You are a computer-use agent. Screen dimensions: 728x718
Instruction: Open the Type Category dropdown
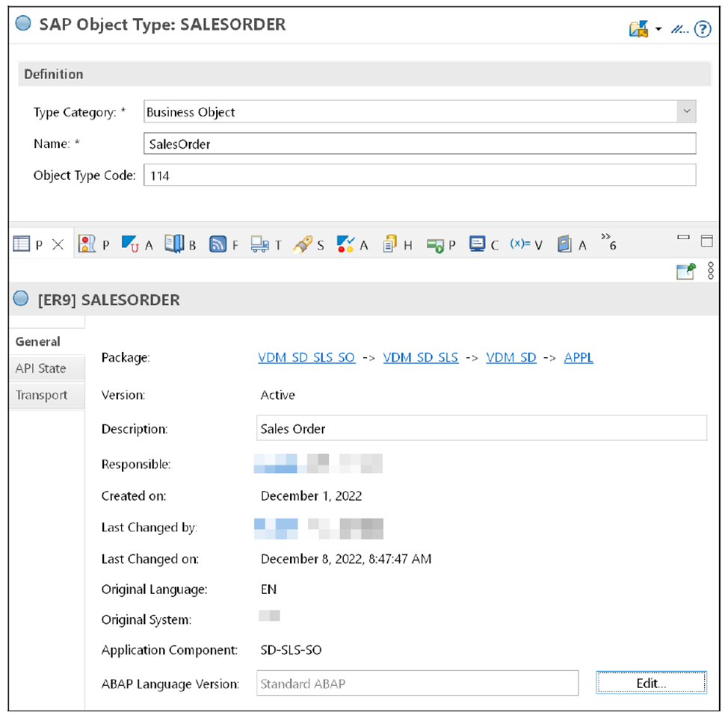point(686,111)
